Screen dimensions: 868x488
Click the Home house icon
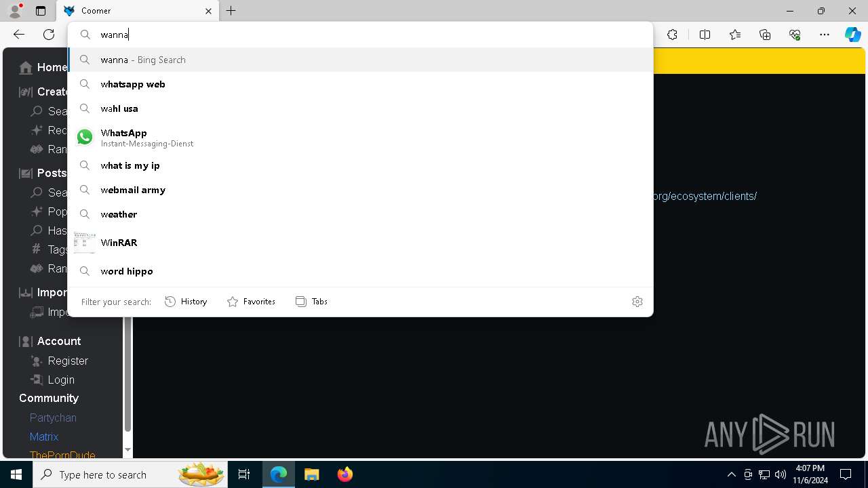click(x=26, y=67)
